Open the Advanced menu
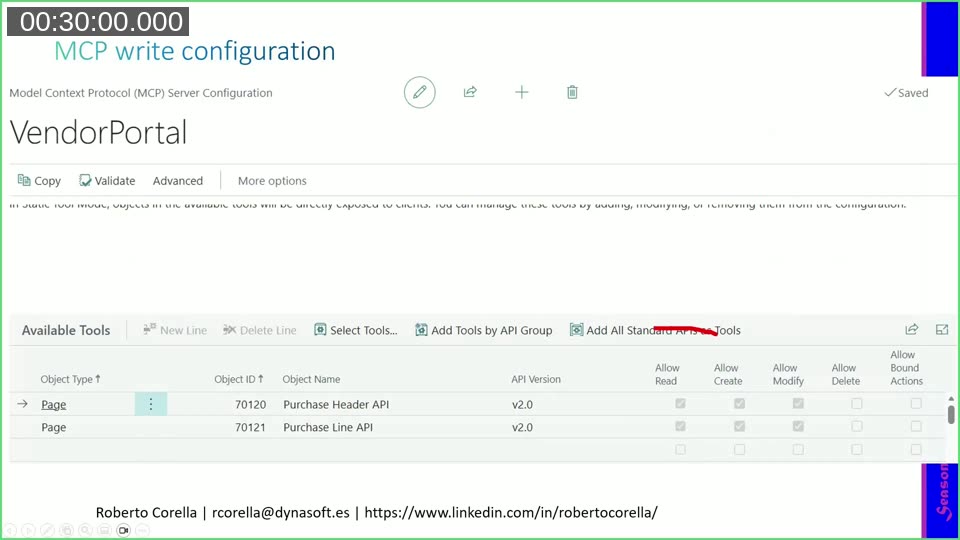 pyautogui.click(x=178, y=181)
